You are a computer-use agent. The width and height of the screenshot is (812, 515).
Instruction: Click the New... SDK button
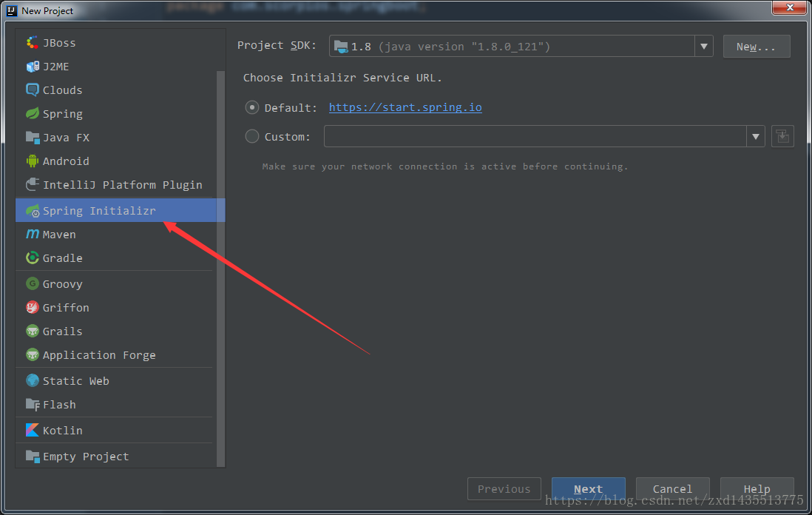[756, 47]
